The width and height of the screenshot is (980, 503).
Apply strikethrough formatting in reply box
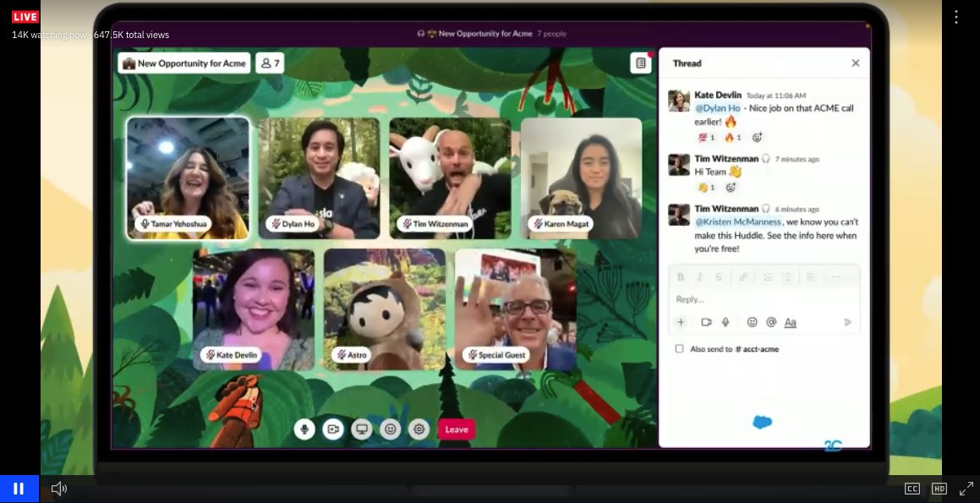pyautogui.click(x=720, y=276)
